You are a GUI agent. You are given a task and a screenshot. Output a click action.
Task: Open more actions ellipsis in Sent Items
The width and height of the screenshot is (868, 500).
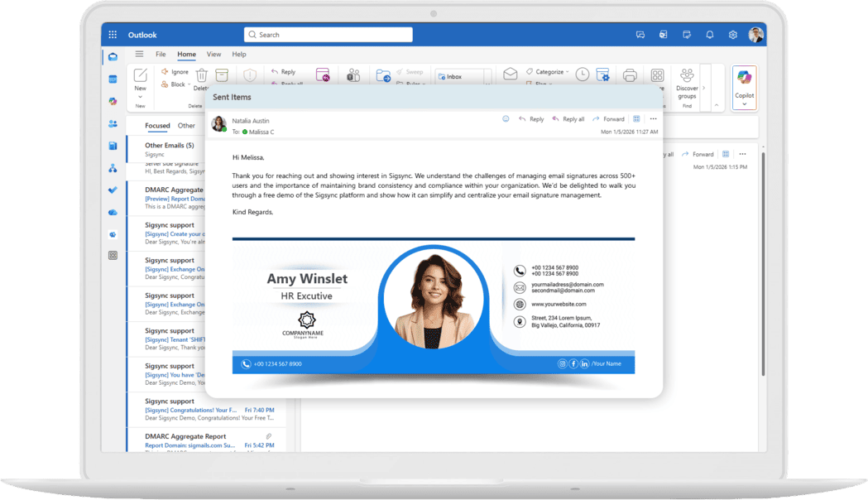(653, 118)
